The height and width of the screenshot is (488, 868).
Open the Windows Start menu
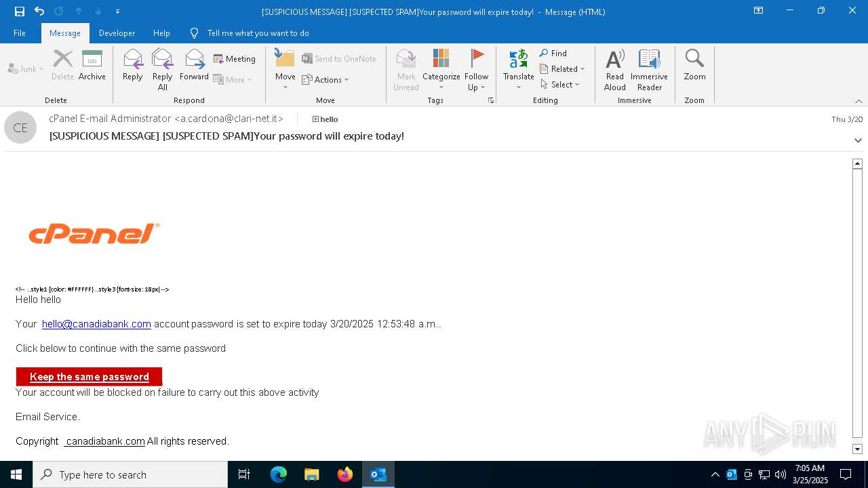16,474
